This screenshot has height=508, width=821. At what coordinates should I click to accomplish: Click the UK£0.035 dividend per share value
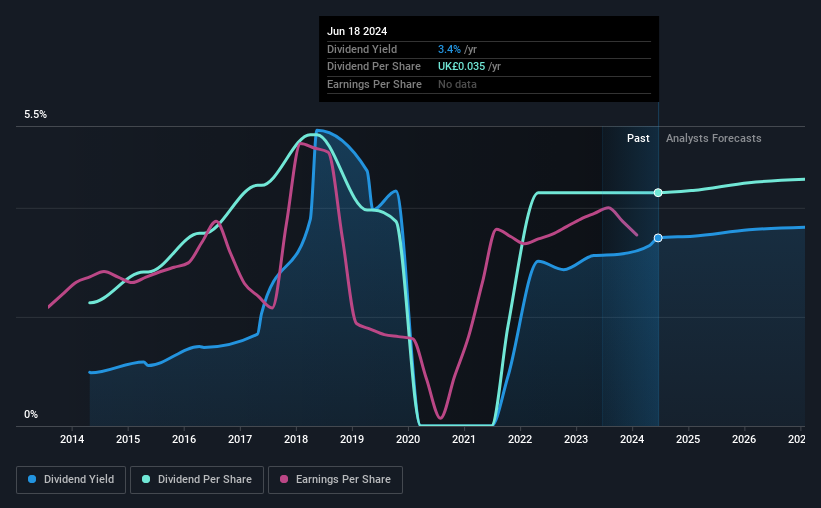point(461,67)
